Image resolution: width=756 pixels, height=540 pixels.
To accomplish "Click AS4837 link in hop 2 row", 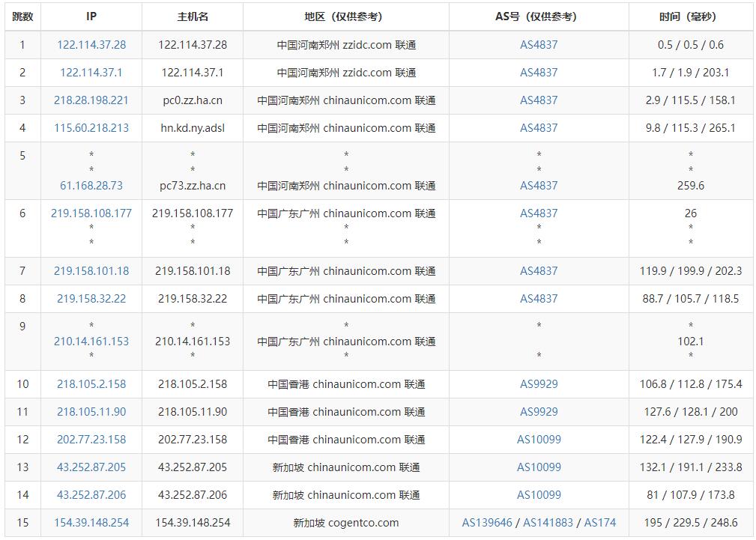I will [x=539, y=73].
